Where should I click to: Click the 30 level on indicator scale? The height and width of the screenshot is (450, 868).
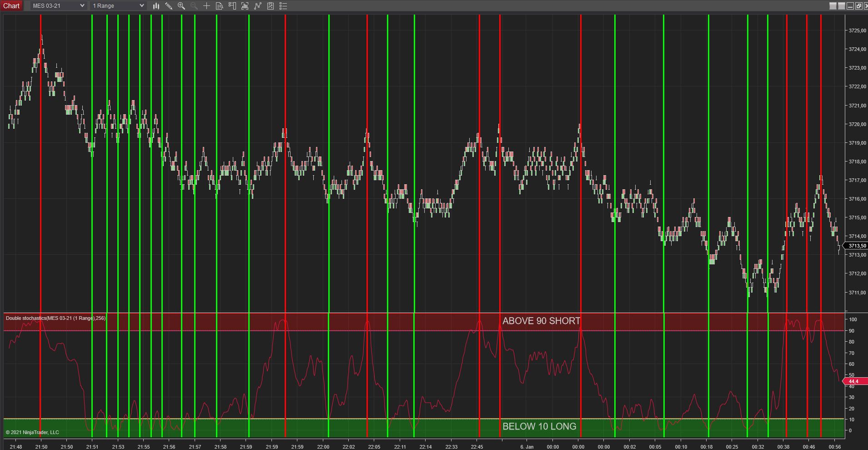point(852,397)
